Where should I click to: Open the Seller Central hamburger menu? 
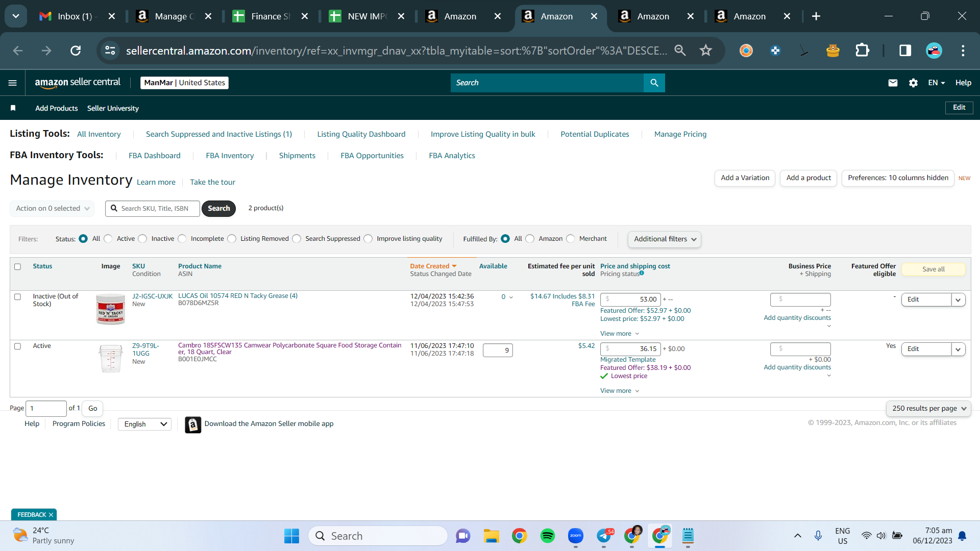click(13, 83)
